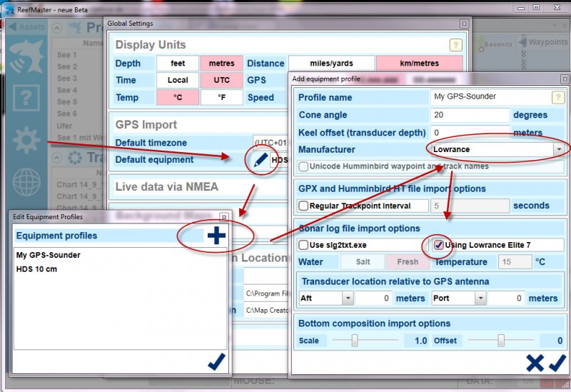Adjust the bottom composition Scale slider

[x=355, y=341]
